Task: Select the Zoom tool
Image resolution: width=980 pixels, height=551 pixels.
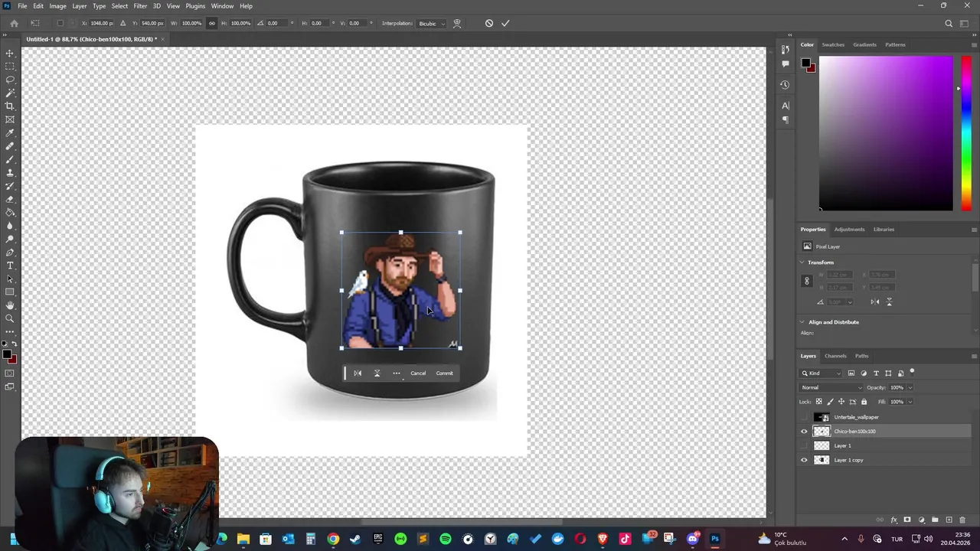Action: click(x=10, y=318)
